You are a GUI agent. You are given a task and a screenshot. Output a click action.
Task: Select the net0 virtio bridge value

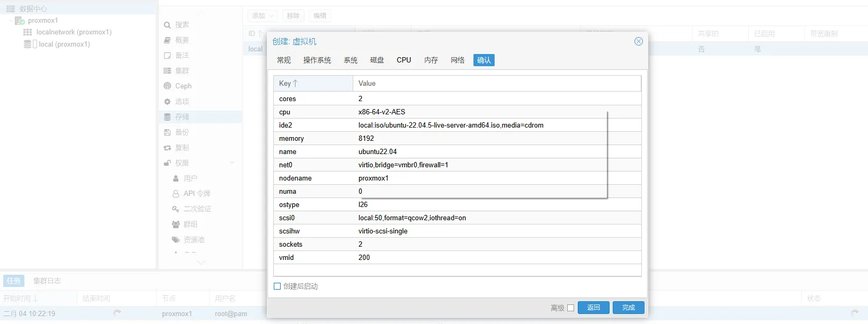click(403, 165)
